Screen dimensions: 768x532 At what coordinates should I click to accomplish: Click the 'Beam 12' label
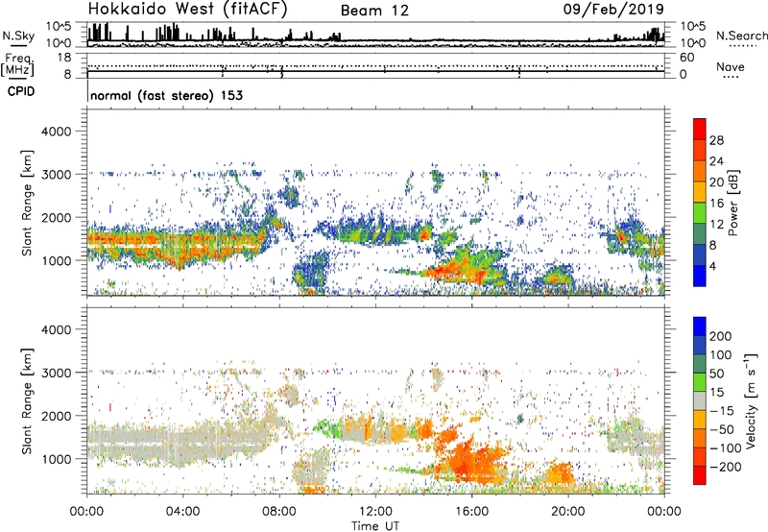[374, 11]
